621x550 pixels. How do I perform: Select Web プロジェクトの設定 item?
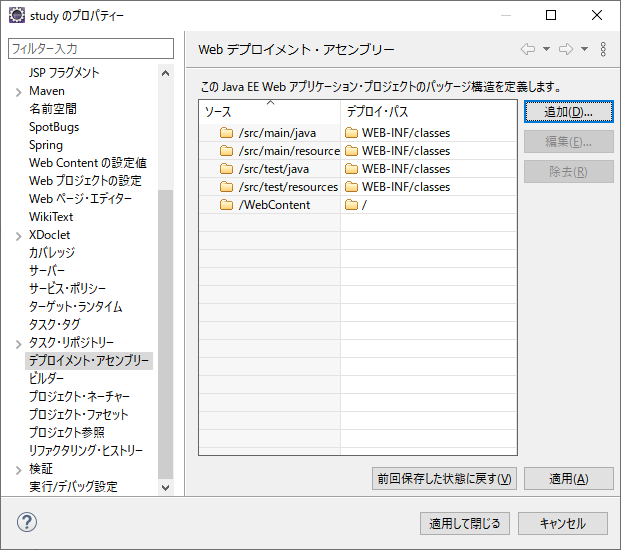point(85,181)
